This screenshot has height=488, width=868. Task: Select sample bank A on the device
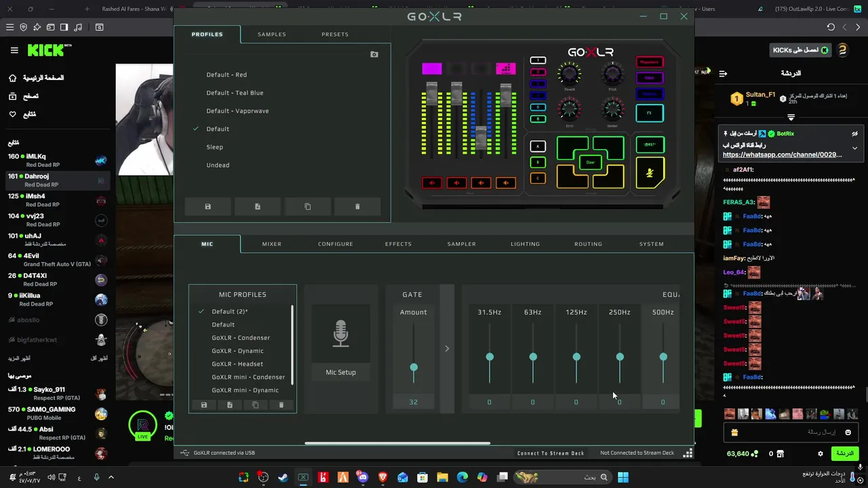538,146
